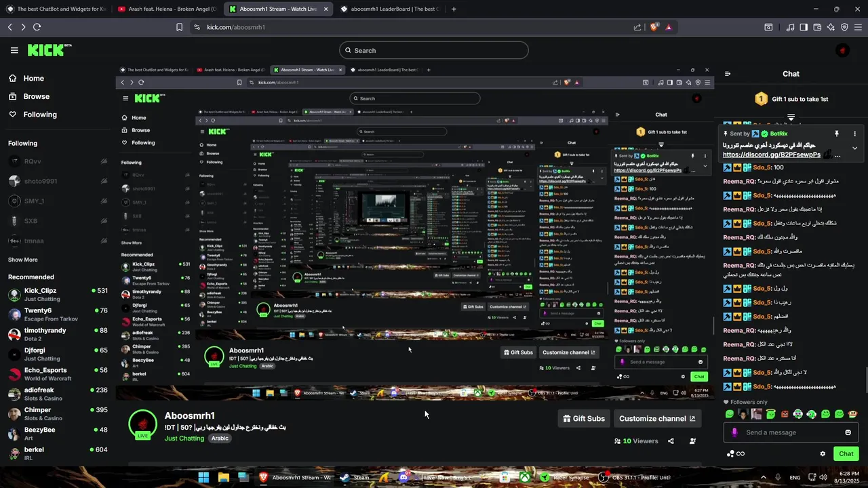
Task: Toggle the Brave sidebar panel icon
Action: (x=804, y=27)
